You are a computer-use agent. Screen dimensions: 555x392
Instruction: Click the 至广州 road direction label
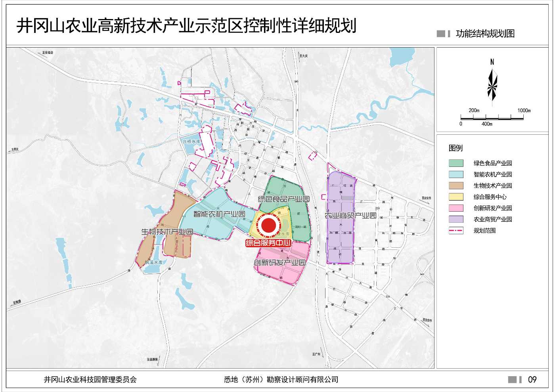[x=316, y=354]
